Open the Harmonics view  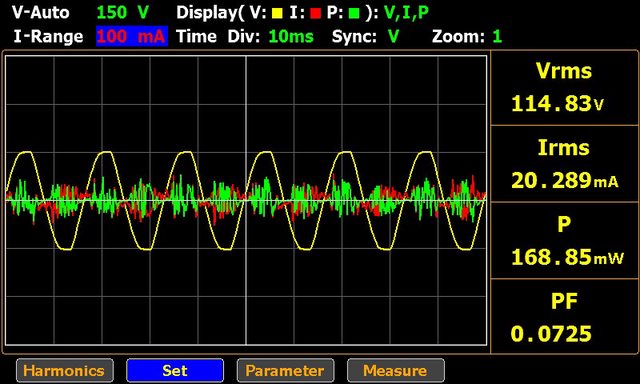[65, 371]
